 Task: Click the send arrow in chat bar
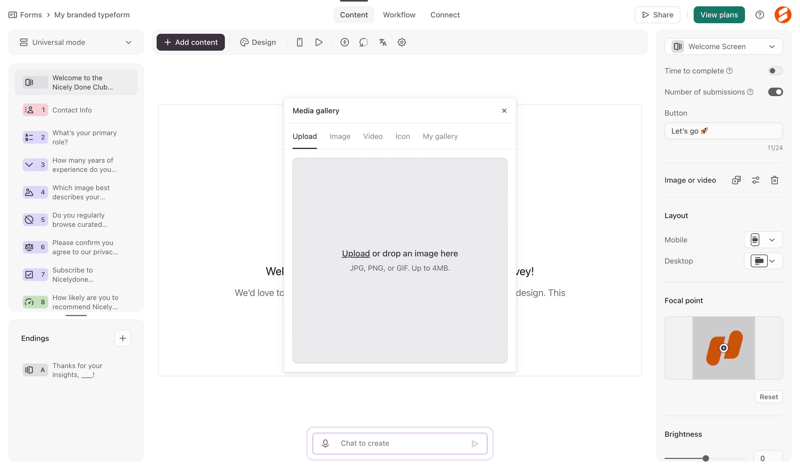tap(475, 443)
